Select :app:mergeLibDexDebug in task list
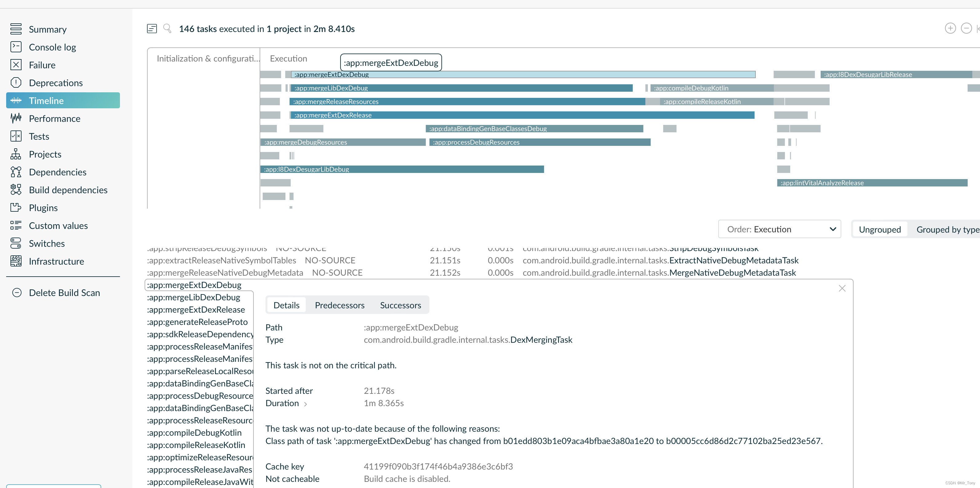This screenshot has height=488, width=980. coord(193,297)
